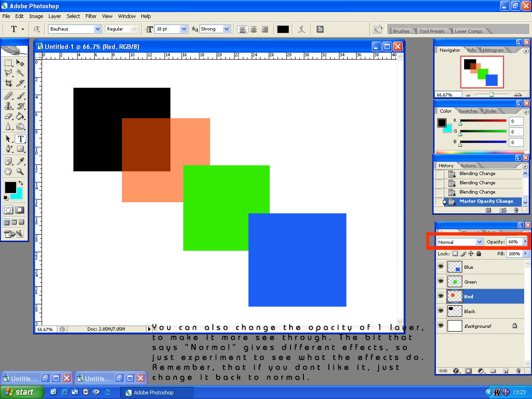Click the foreground color swatch in toolbox
This screenshot has height=399, width=532.
tap(10, 187)
